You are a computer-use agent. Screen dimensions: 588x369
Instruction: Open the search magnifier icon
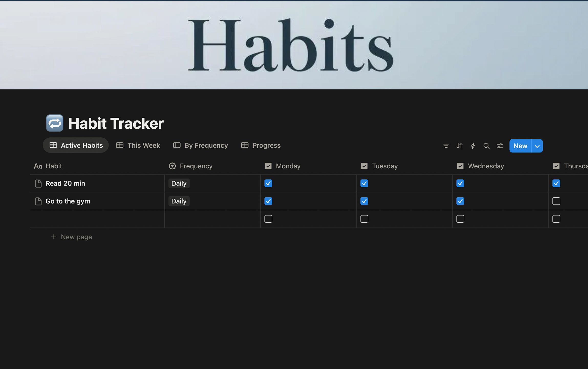(x=486, y=146)
